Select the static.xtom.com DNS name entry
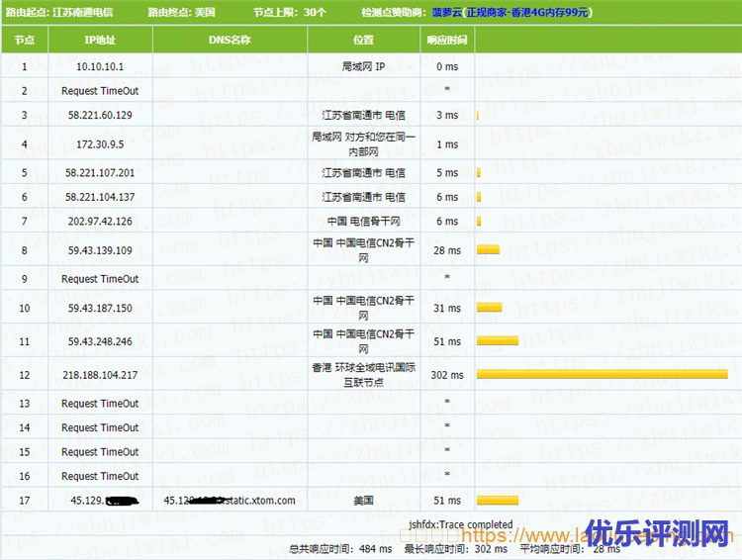742x560 pixels. point(230,501)
